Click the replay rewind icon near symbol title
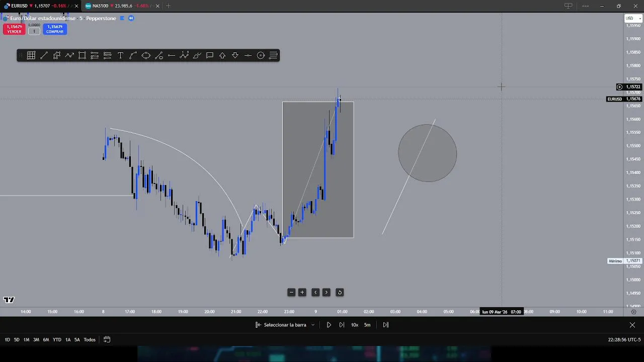The width and height of the screenshot is (644, 362). [131, 18]
